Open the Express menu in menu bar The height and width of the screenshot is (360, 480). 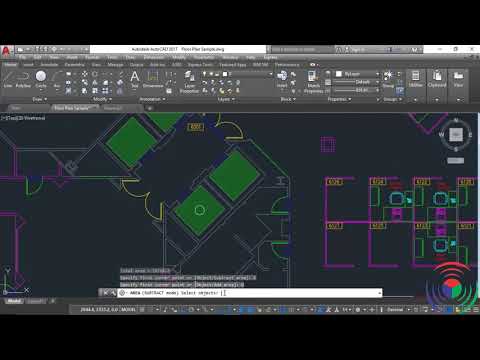pos(270,57)
